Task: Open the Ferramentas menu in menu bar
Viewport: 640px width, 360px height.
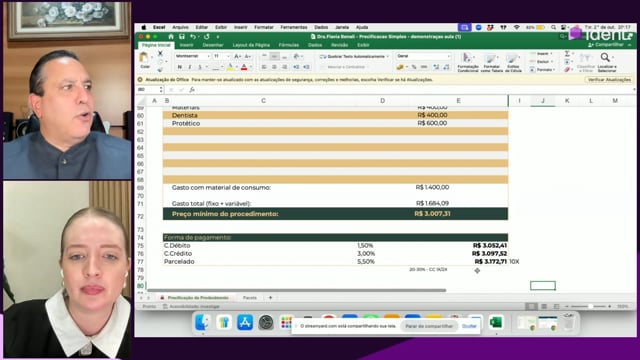Action: pyautogui.click(x=294, y=27)
